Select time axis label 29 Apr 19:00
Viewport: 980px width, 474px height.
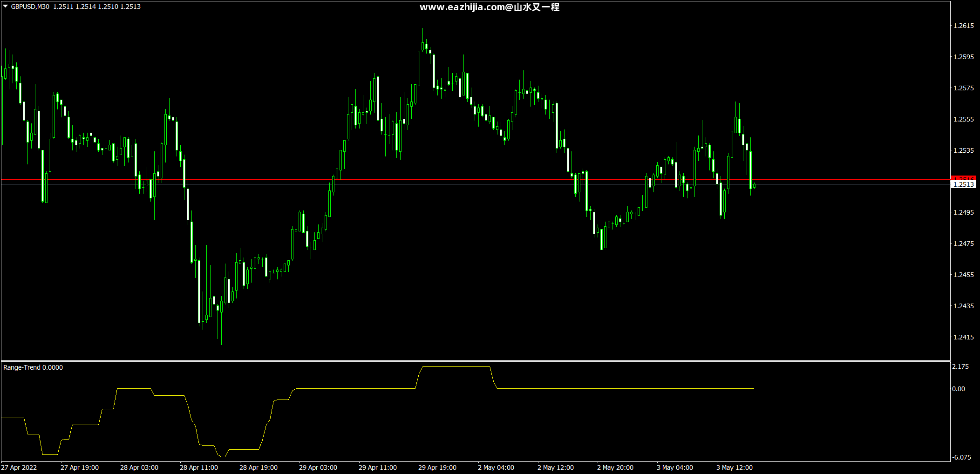click(437, 467)
